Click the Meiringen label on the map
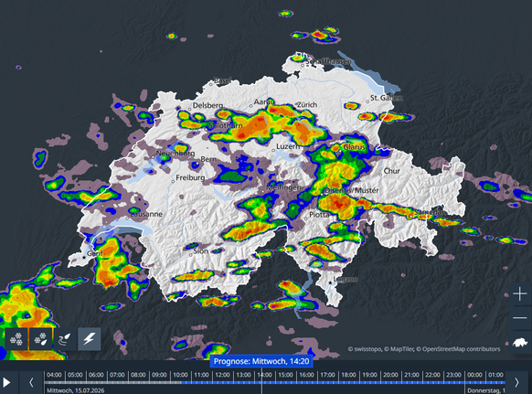This screenshot has height=394, width=532. (x=283, y=187)
